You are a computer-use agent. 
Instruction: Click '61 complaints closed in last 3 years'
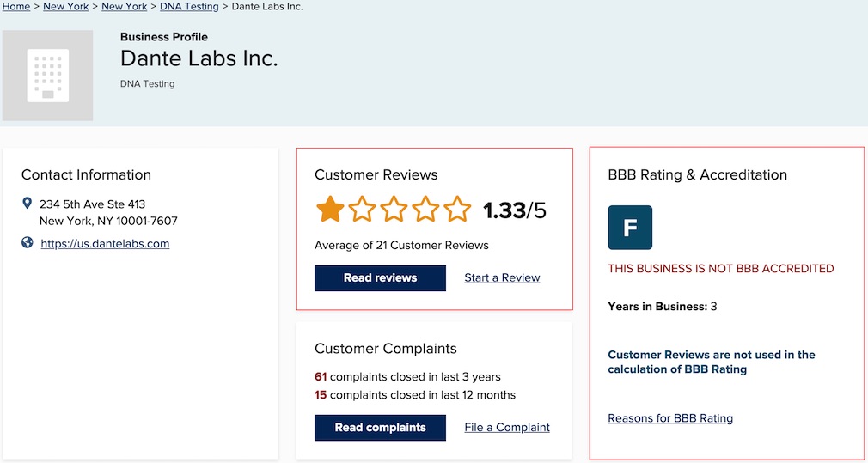407,377
